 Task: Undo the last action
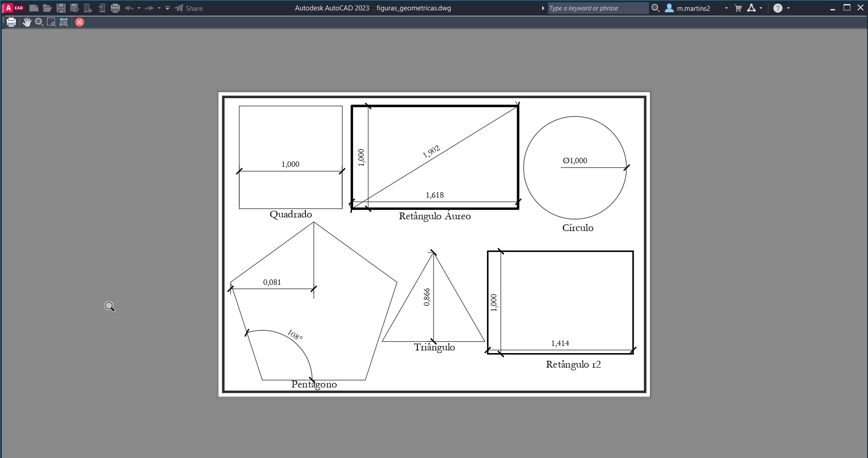[129, 8]
